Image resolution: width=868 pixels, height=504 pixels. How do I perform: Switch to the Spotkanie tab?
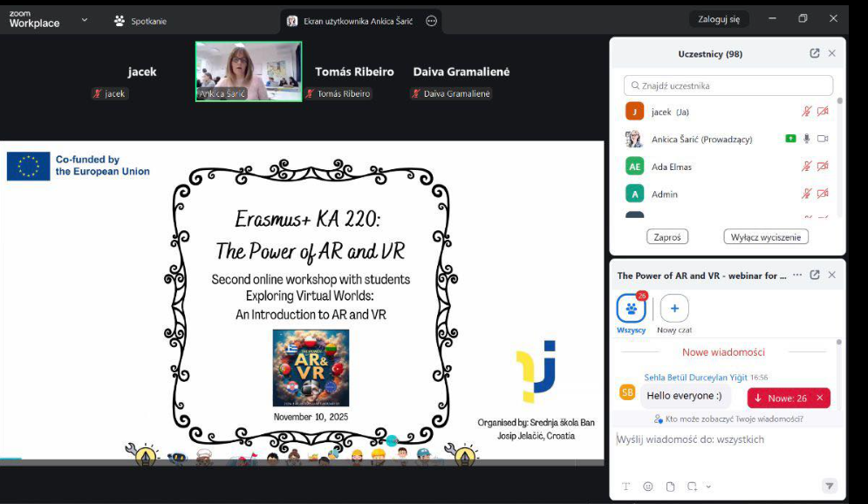tap(140, 21)
